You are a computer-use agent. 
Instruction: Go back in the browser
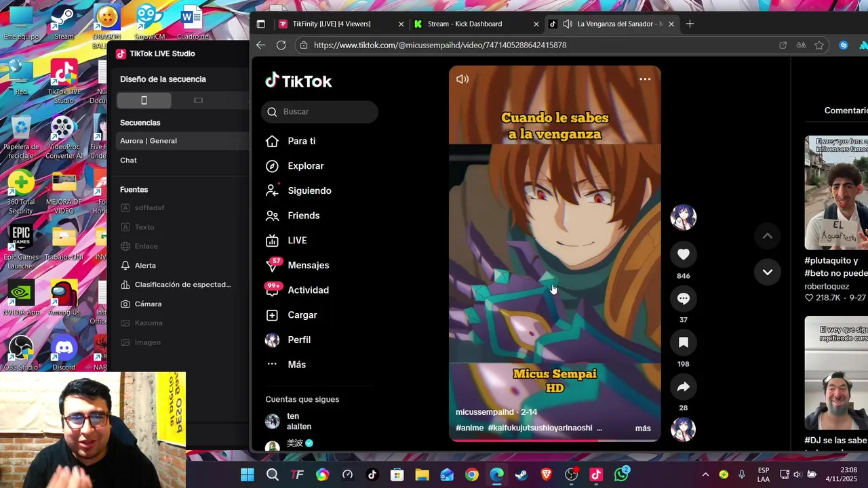pos(261,45)
